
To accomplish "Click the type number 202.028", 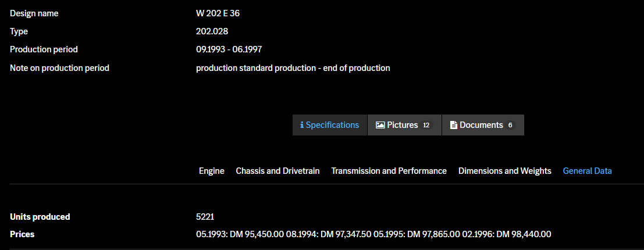I will (x=213, y=31).
